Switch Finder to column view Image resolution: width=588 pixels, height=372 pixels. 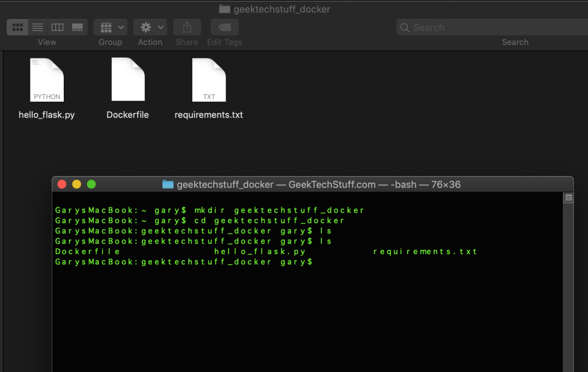pos(57,27)
